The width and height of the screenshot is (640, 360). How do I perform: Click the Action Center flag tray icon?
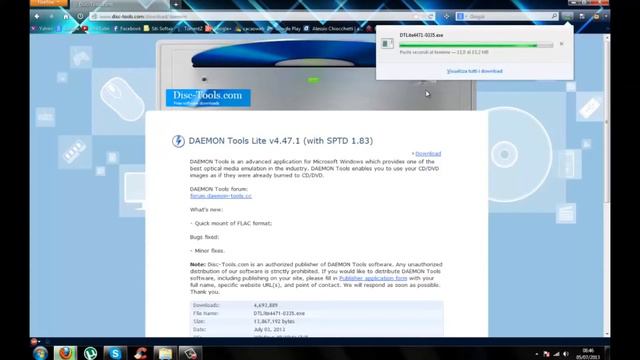point(547,354)
